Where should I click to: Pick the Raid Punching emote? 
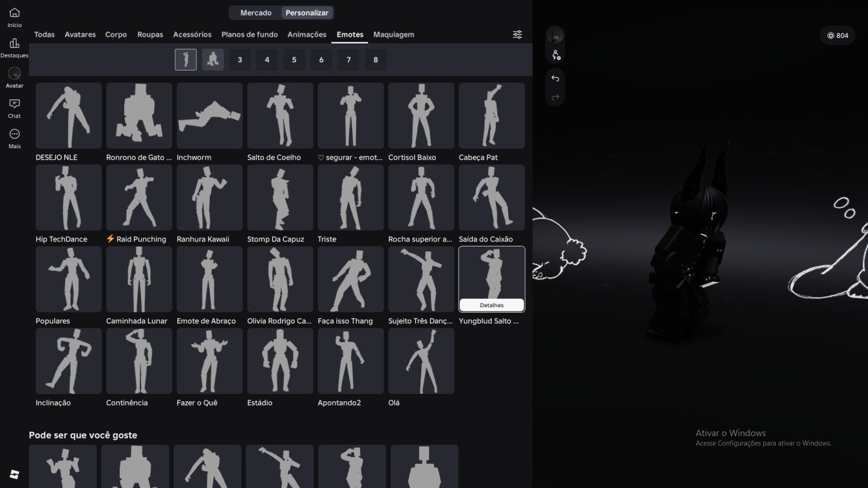tap(139, 198)
